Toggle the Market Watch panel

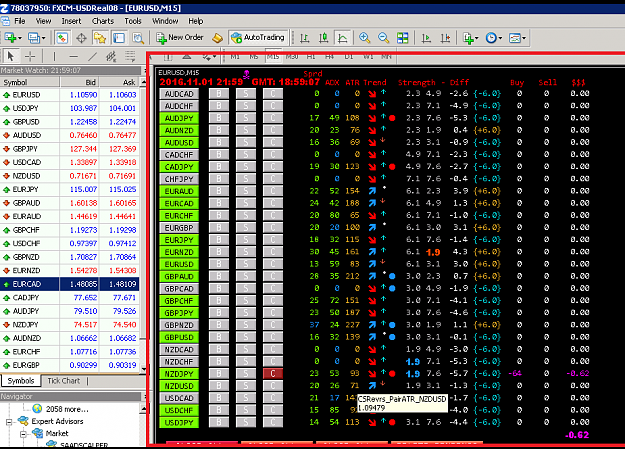click(62, 38)
